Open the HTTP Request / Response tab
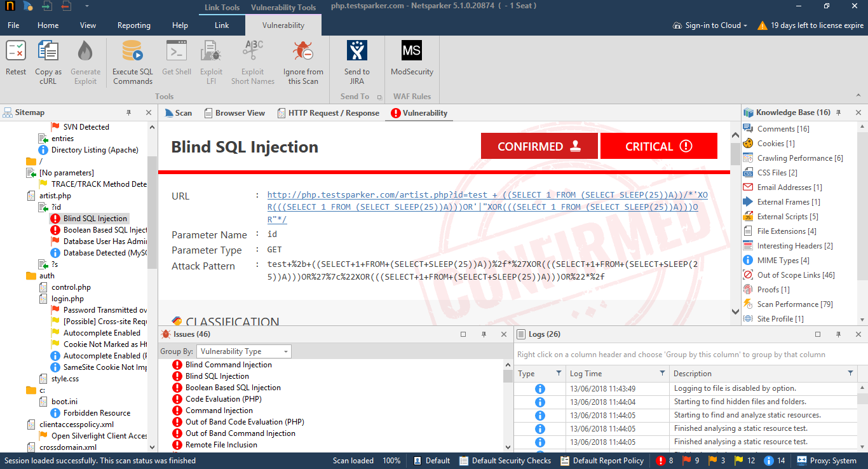The width and height of the screenshot is (868, 469). point(329,113)
